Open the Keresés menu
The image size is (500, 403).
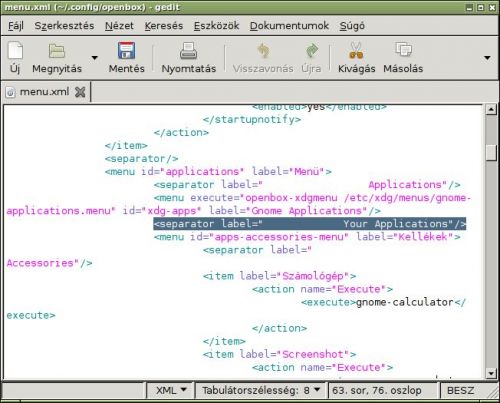(x=164, y=26)
